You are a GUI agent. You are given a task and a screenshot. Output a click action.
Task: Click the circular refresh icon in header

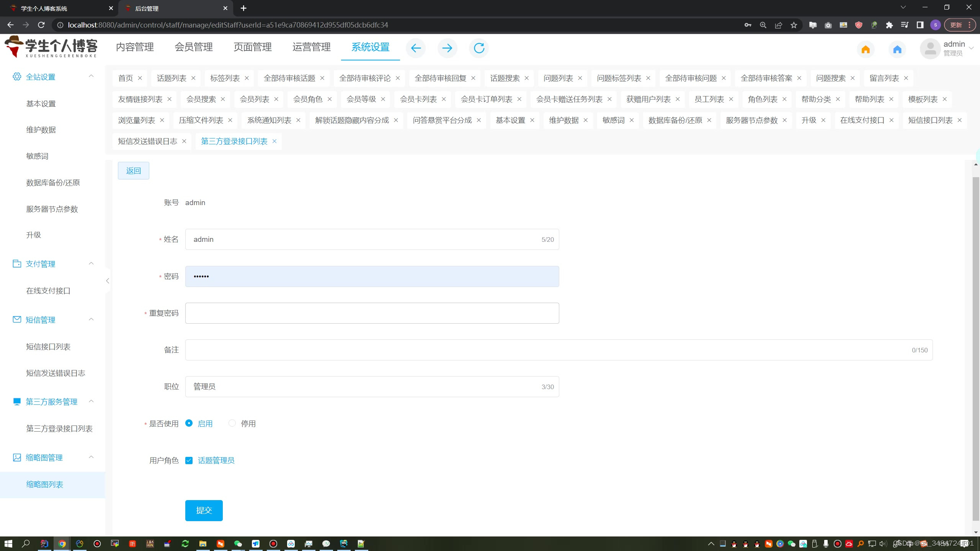(x=479, y=48)
